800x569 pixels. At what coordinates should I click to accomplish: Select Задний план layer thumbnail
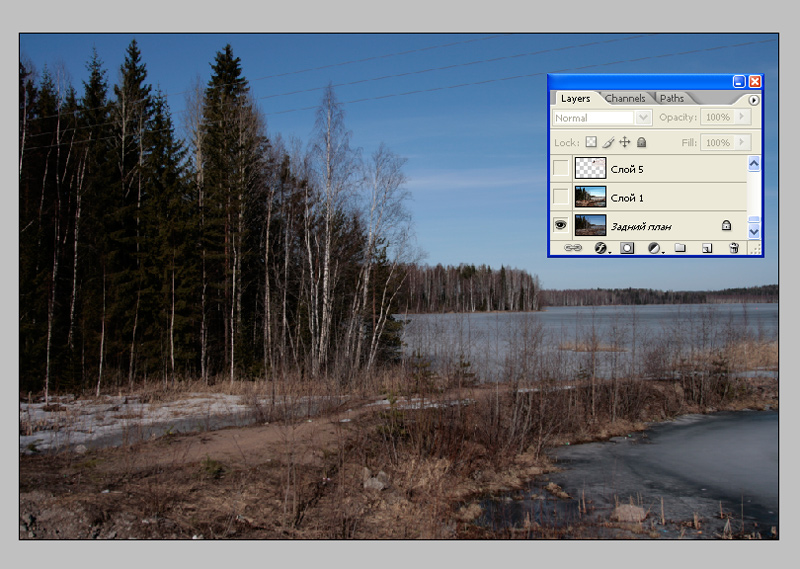(590, 225)
